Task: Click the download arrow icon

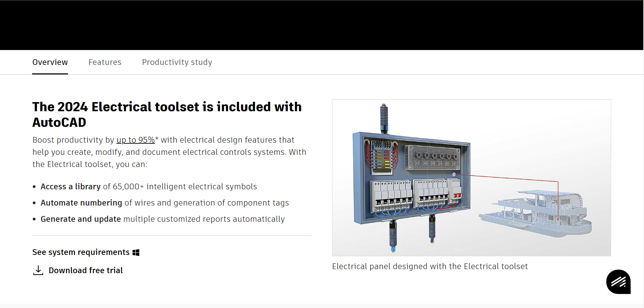Action: (38, 270)
